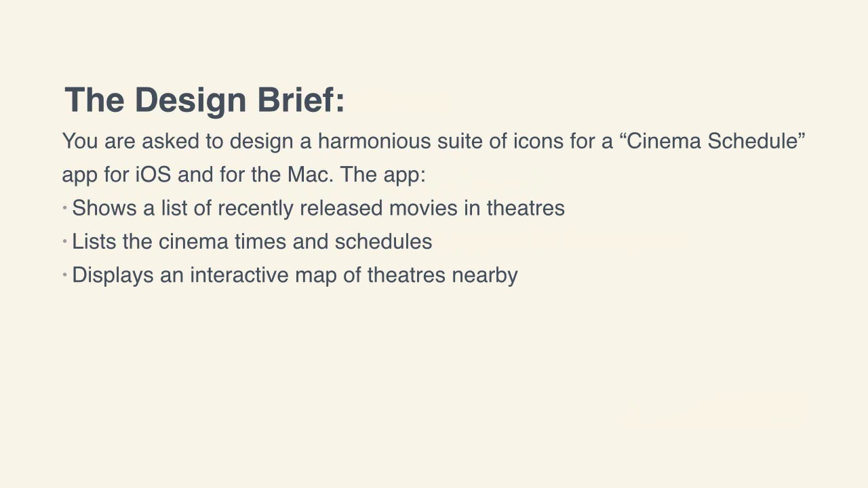Click the bullet dot before 'Shows a list'
Screen dimensions: 868x488
tap(65, 207)
